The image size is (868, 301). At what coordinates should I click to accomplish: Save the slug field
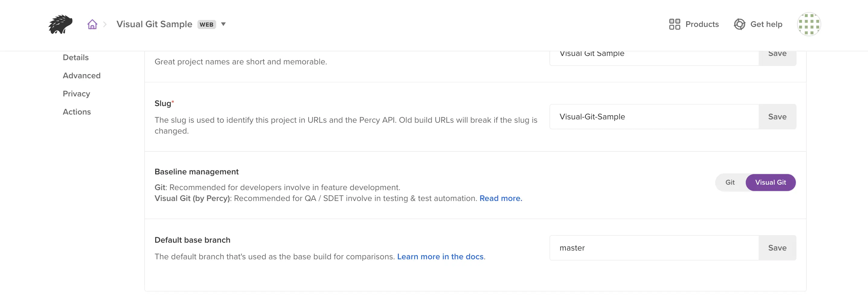click(777, 117)
